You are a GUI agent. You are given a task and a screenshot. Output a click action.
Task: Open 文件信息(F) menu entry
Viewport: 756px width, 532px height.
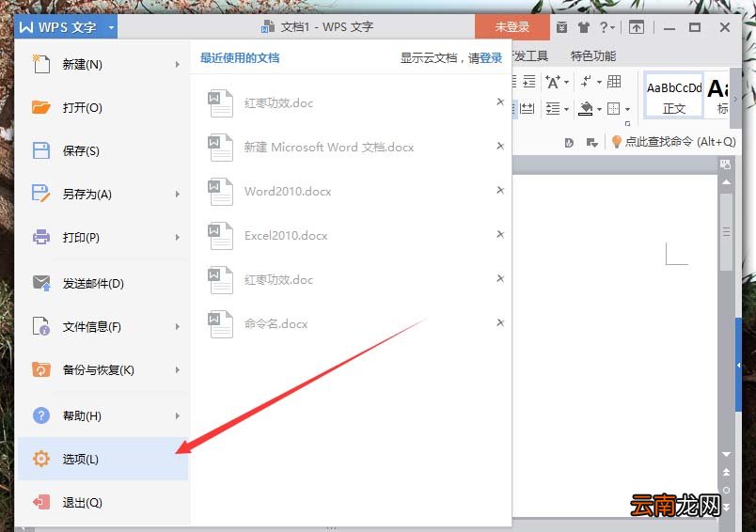[x=102, y=327]
